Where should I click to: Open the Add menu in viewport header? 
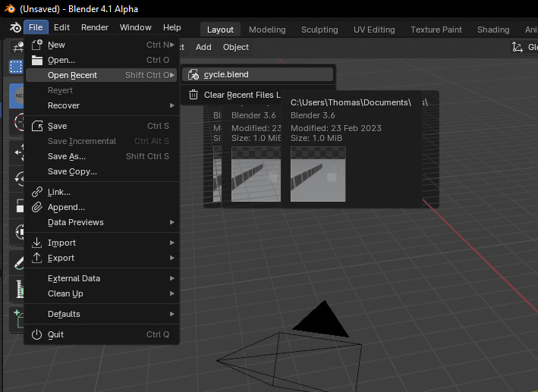pyautogui.click(x=203, y=47)
